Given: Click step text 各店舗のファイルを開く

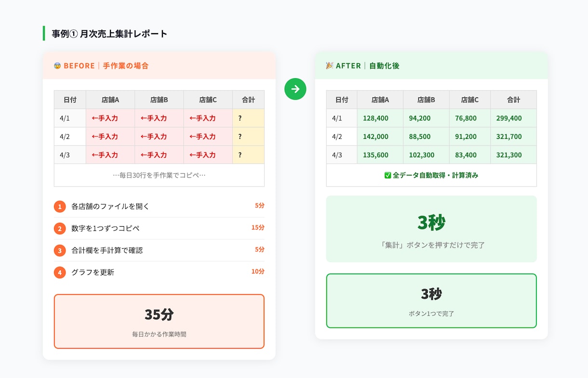Looking at the screenshot, I should tap(110, 206).
